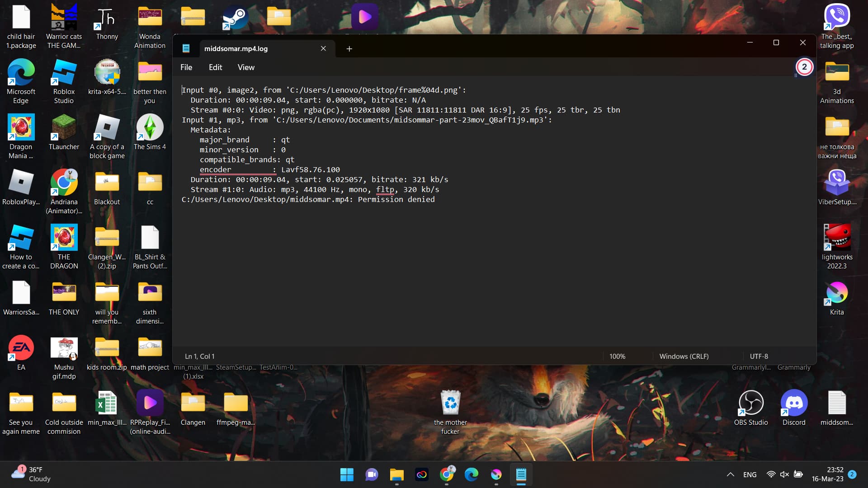The width and height of the screenshot is (868, 488).
Task: Open the Windows Start button
Action: coord(347,474)
